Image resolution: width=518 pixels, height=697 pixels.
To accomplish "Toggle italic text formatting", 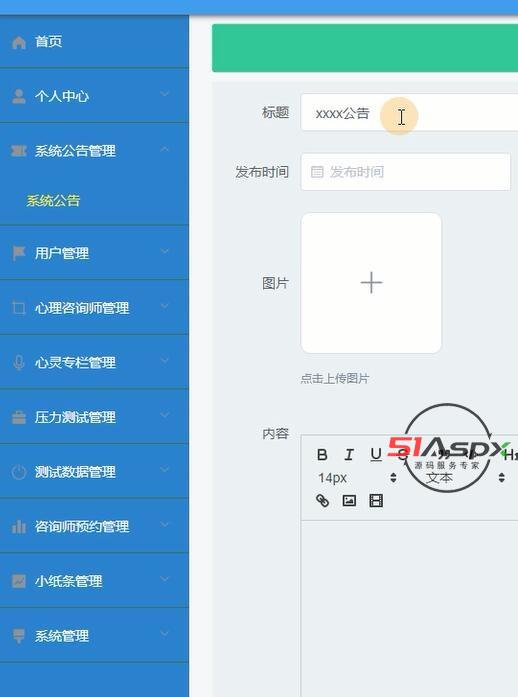I will coord(349,454).
